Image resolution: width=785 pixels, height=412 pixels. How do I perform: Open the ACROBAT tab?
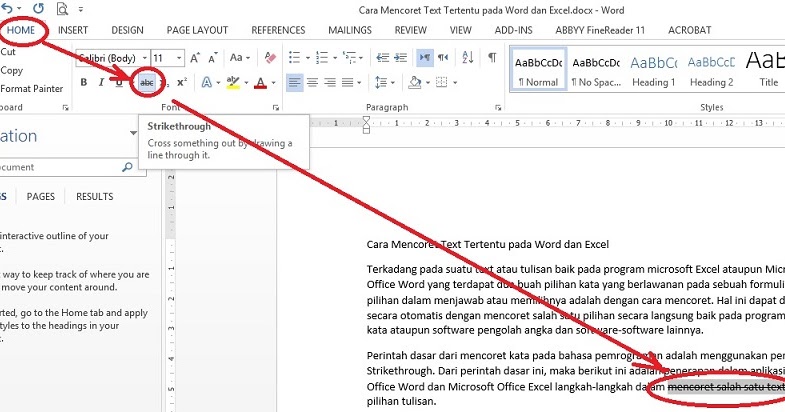click(x=689, y=30)
